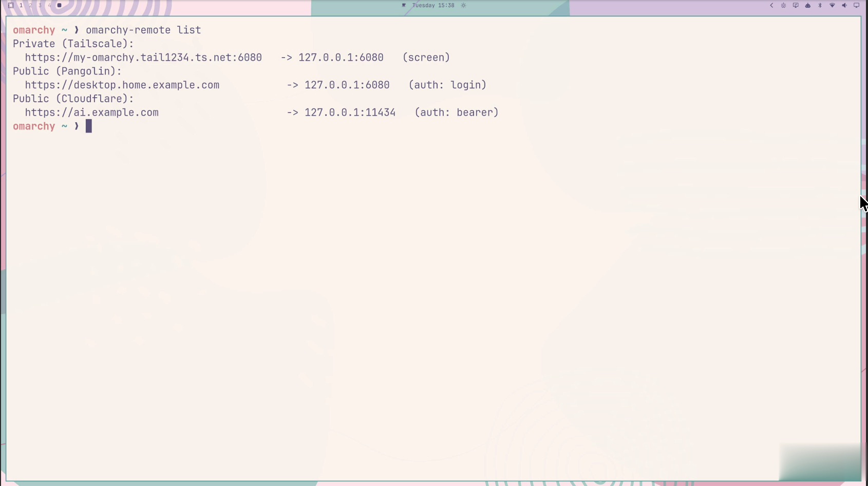Screen dimensions: 868x486
Task: Click the terminal cursor at the empty prompt
Action: click(x=89, y=126)
